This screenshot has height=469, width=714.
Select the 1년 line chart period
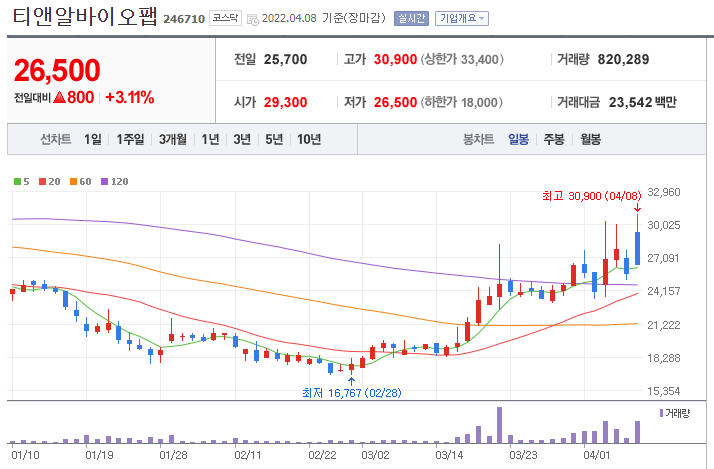coord(210,139)
